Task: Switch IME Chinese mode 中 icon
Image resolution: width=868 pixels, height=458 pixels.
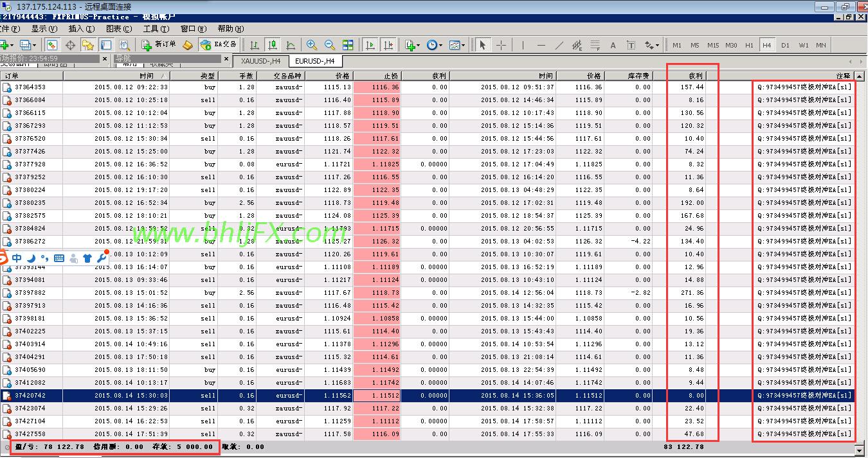Action: [x=17, y=258]
